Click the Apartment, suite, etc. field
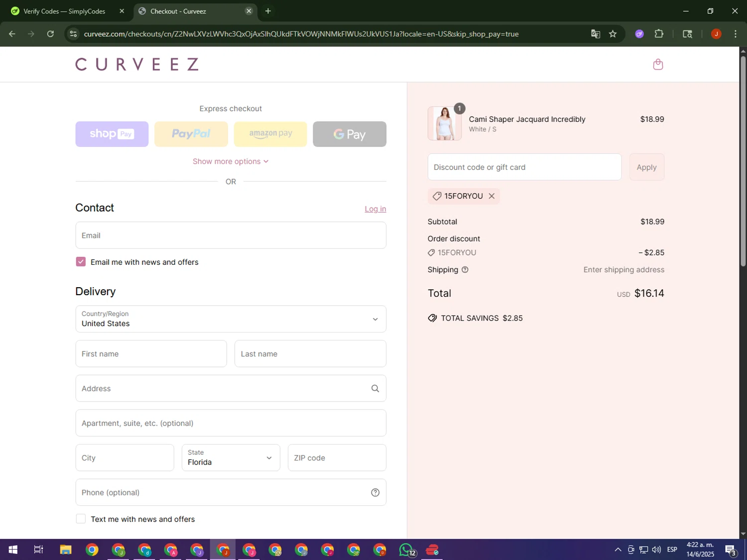This screenshot has width=747, height=560. pyautogui.click(x=231, y=423)
